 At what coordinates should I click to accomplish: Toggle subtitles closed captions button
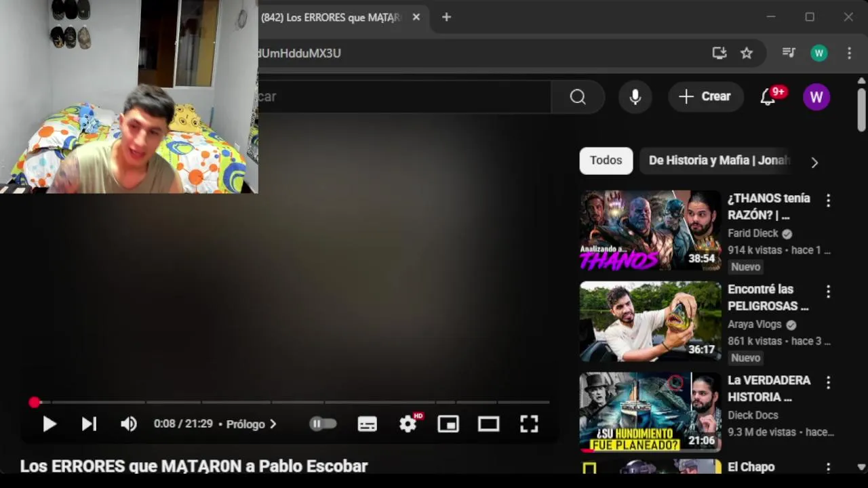click(367, 424)
